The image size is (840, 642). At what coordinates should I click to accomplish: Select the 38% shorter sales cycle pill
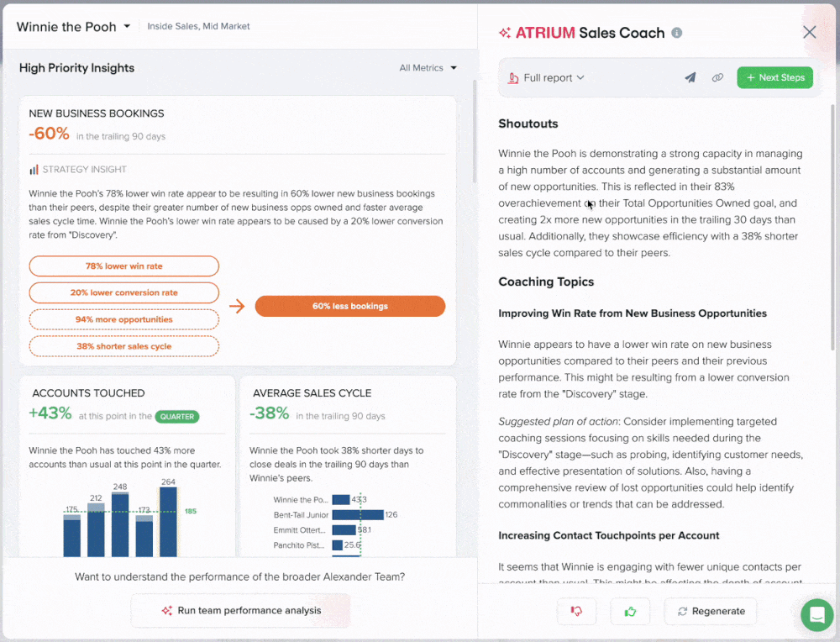click(x=124, y=346)
